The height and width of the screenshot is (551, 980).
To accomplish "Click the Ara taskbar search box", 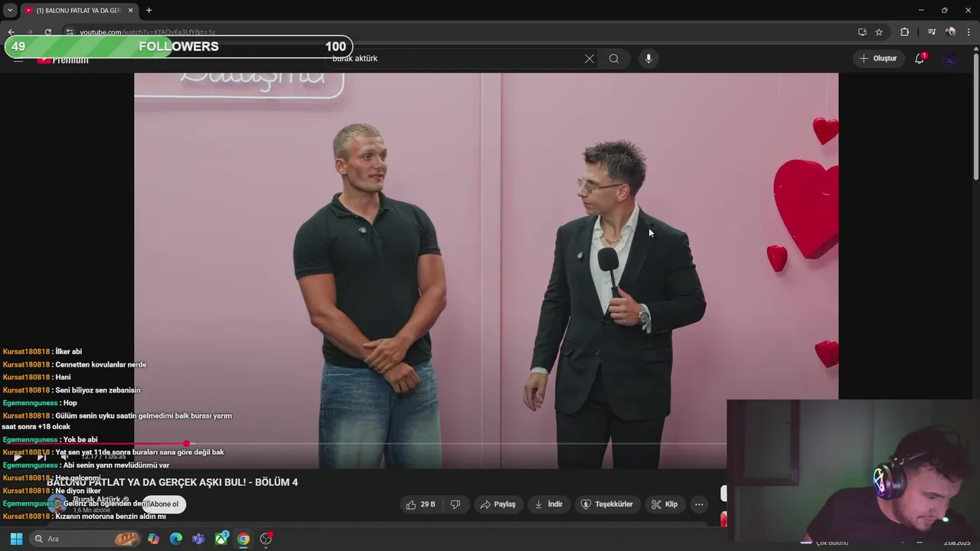I will coord(87,539).
